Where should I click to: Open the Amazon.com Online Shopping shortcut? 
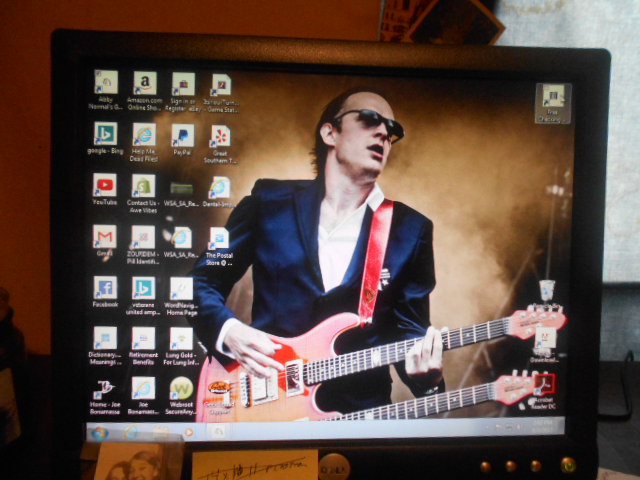click(144, 83)
